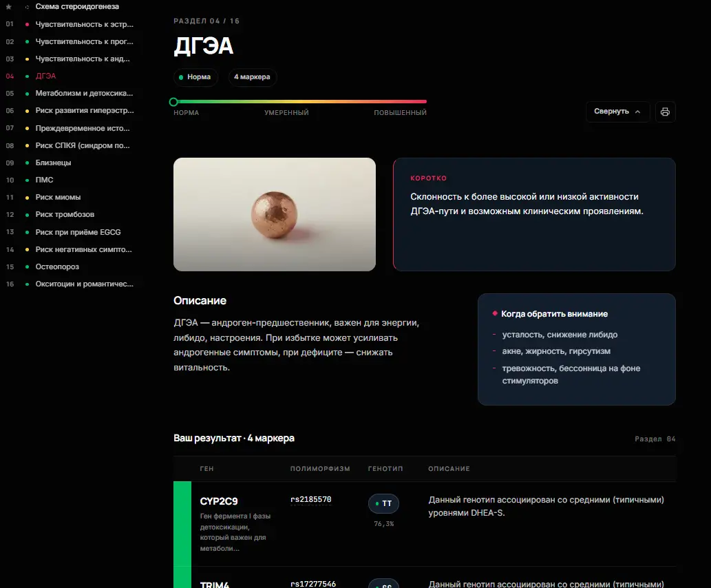Click the rs17277546 polymorphism link
Image resolution: width=711 pixels, height=588 pixels.
[313, 584]
